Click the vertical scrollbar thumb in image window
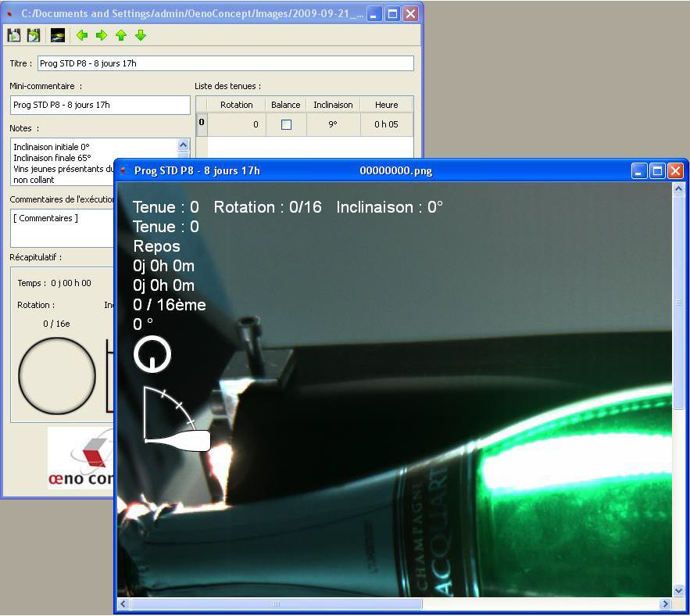 point(678,302)
